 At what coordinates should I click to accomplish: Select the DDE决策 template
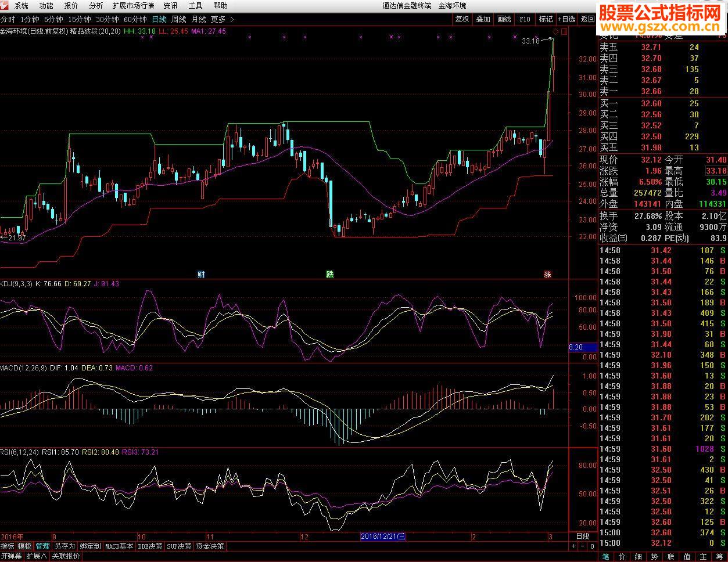point(150,546)
